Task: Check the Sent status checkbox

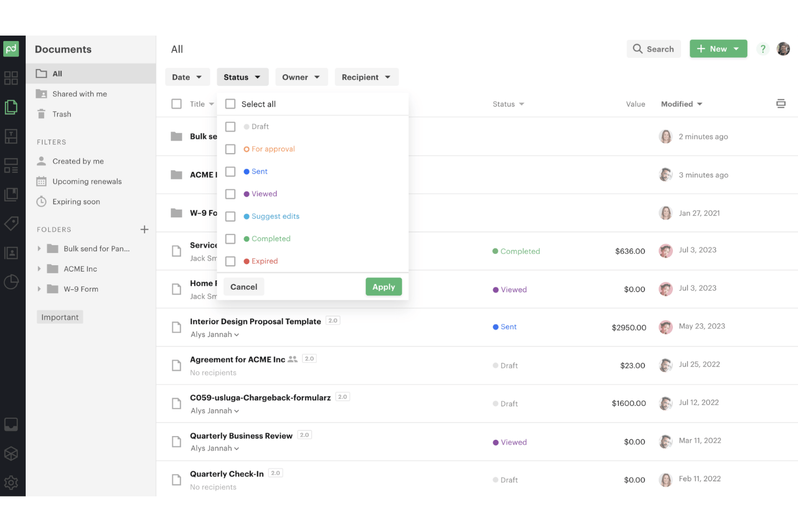Action: coord(230,171)
